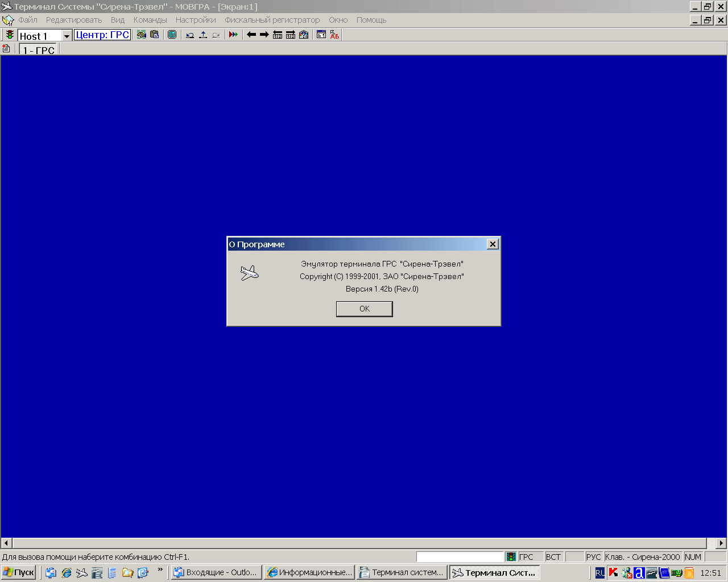The image size is (728, 582).
Task: Open the Настройки menu
Action: [196, 20]
